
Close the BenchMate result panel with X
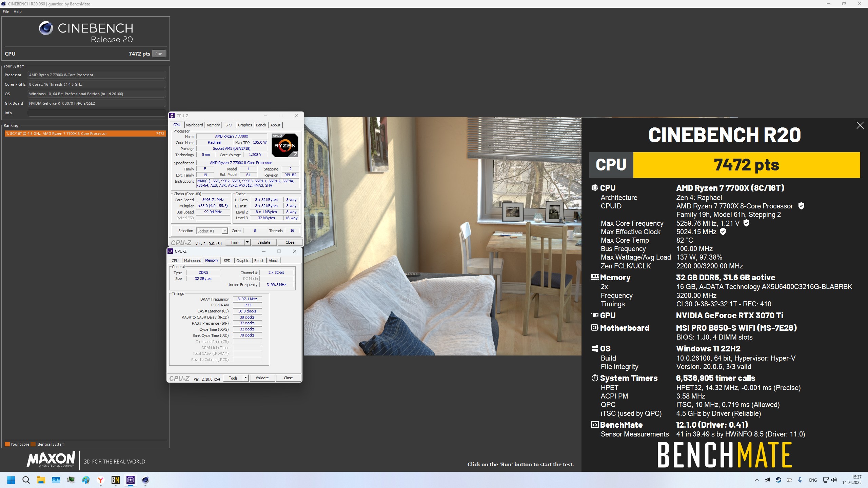pos(860,125)
